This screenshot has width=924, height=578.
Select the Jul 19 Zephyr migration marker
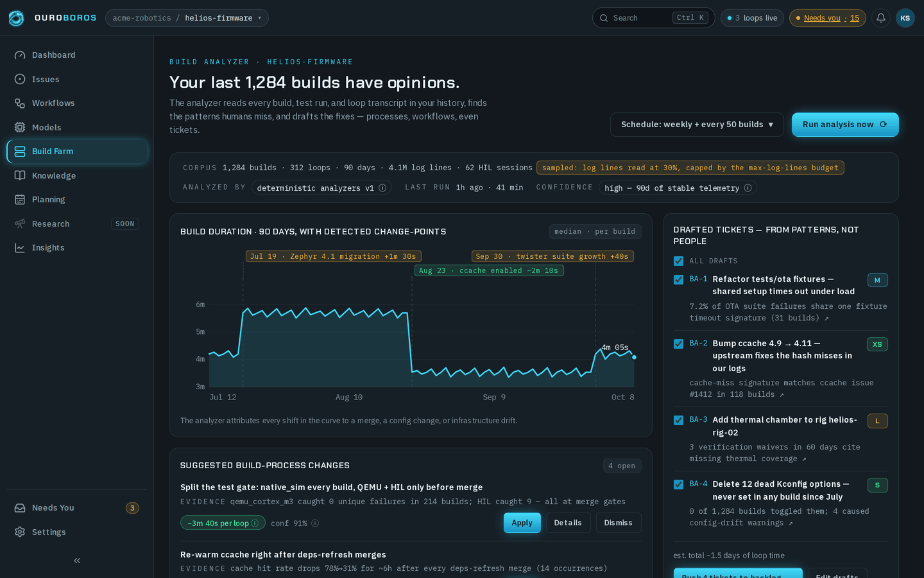tap(333, 256)
